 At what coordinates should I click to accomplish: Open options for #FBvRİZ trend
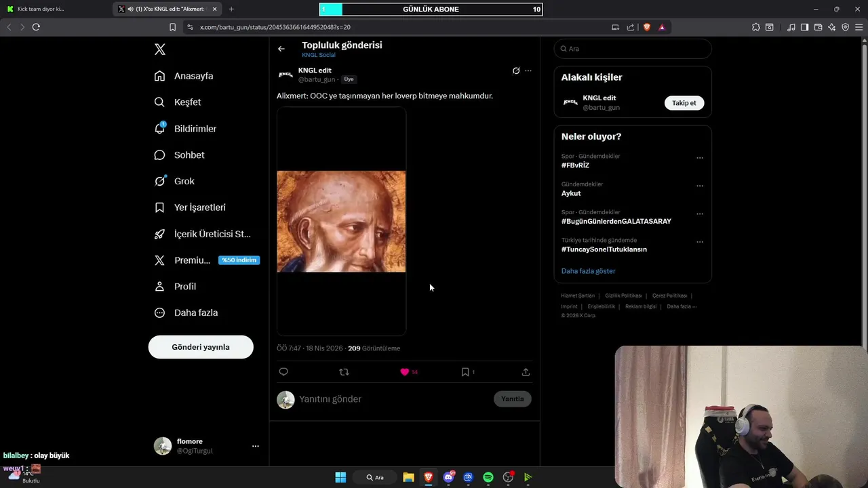[700, 158]
